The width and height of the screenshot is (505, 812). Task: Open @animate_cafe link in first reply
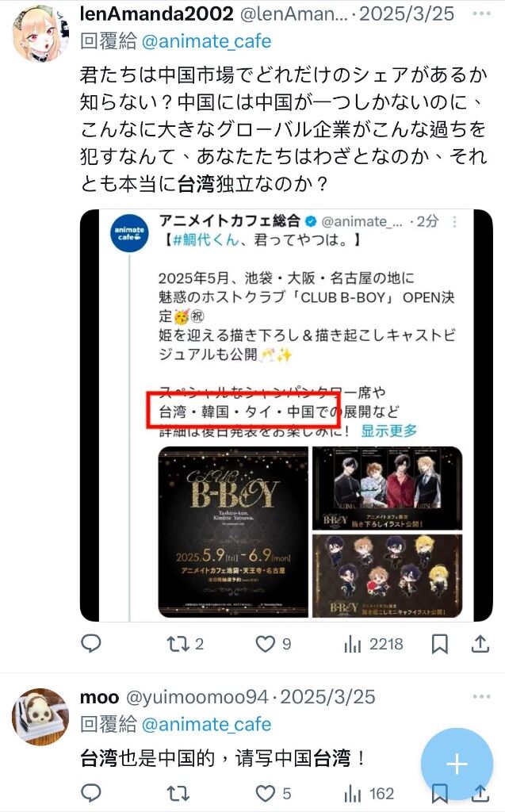(x=206, y=41)
